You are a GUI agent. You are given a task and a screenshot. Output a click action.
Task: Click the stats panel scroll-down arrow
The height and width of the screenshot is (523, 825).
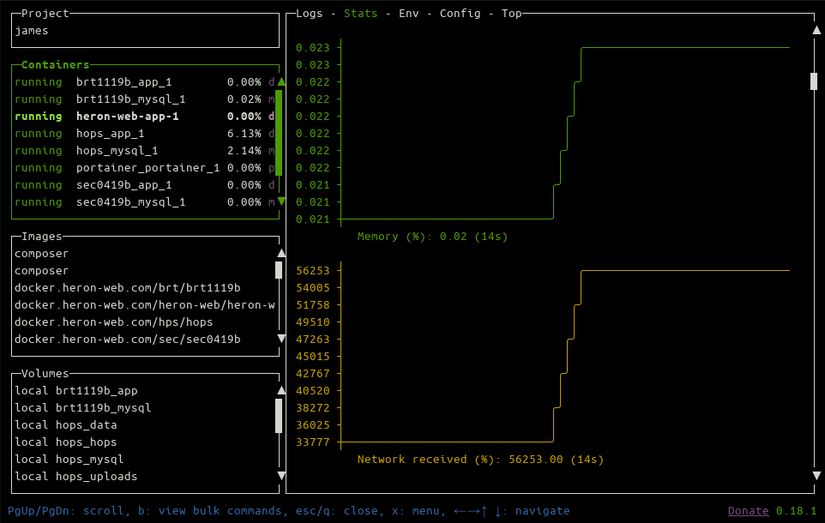pyautogui.click(x=816, y=476)
